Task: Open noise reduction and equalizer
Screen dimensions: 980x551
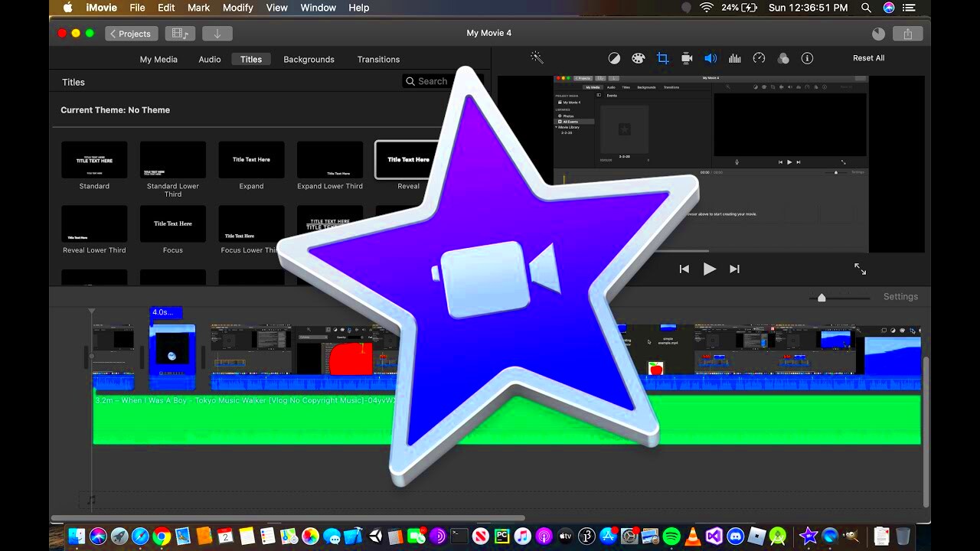Action: pyautogui.click(x=735, y=58)
